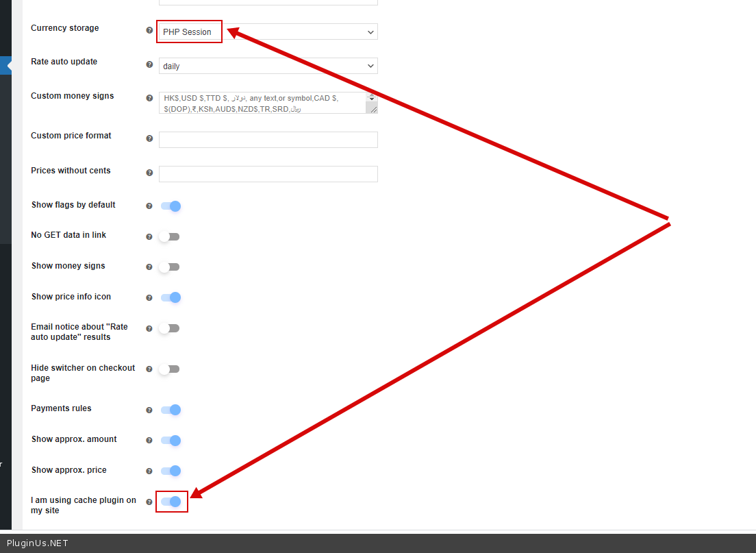Click the Prices without cents input field
Screen dimensions: 756x553
point(268,174)
